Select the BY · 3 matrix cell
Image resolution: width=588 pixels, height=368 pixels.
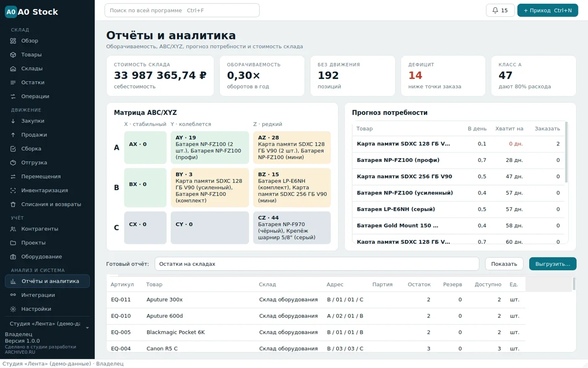click(210, 188)
